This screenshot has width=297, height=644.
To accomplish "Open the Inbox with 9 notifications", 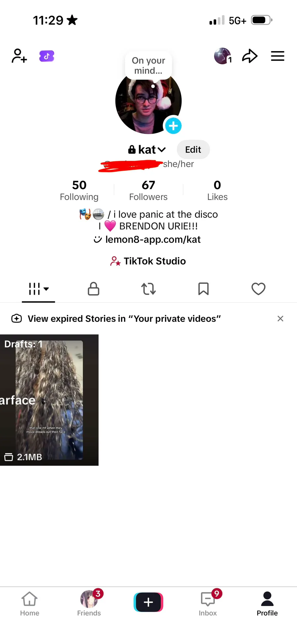I will [x=208, y=604].
